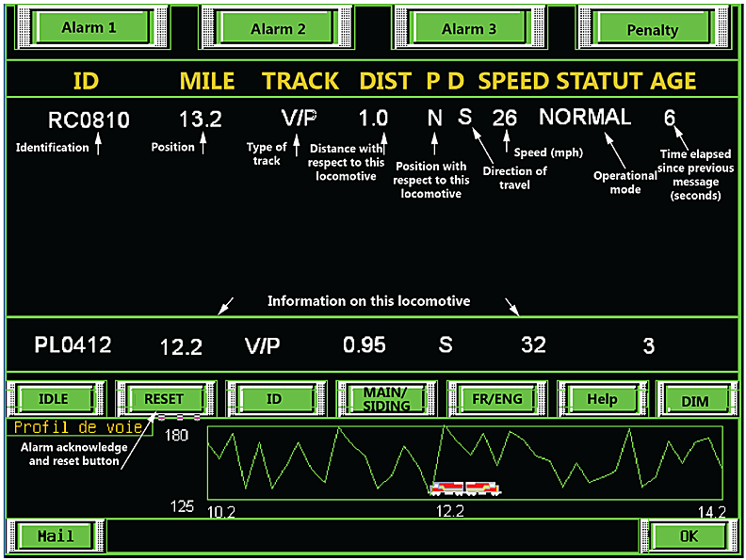Click the locomotive icon on track profile
The width and height of the screenshot is (746, 560).
(x=465, y=488)
